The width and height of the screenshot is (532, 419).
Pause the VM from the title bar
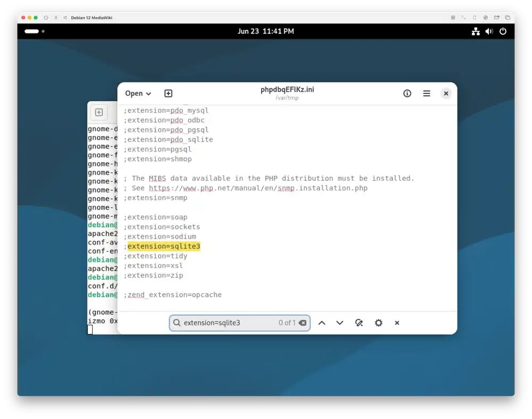pyautogui.click(x=56, y=18)
